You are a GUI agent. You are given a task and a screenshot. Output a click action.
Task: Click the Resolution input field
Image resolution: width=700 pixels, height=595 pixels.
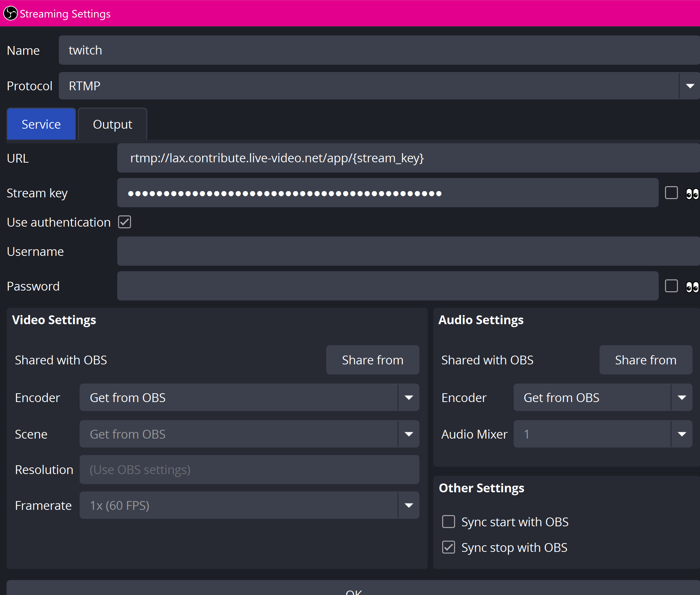[250, 469]
